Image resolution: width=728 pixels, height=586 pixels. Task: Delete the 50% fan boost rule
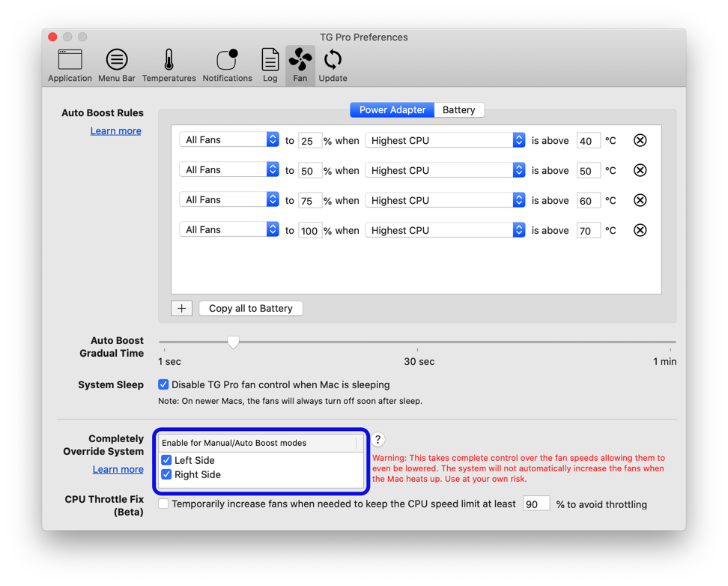click(x=640, y=171)
